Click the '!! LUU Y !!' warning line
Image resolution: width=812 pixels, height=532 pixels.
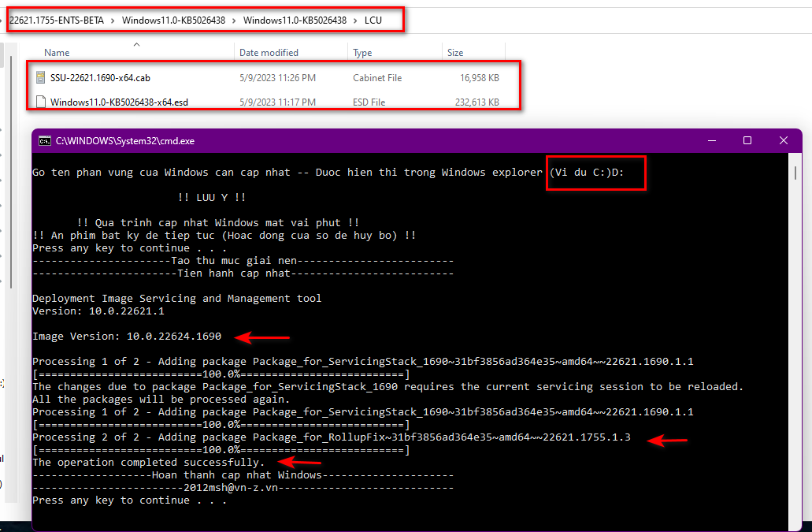point(211,197)
